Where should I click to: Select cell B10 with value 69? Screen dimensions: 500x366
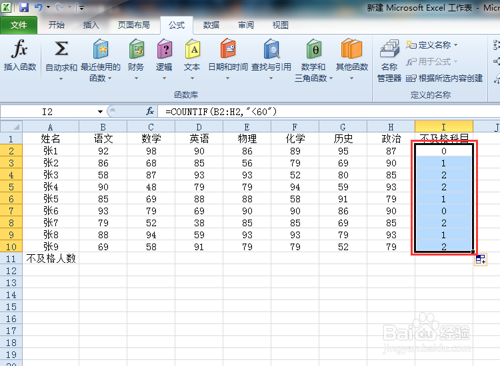103,247
